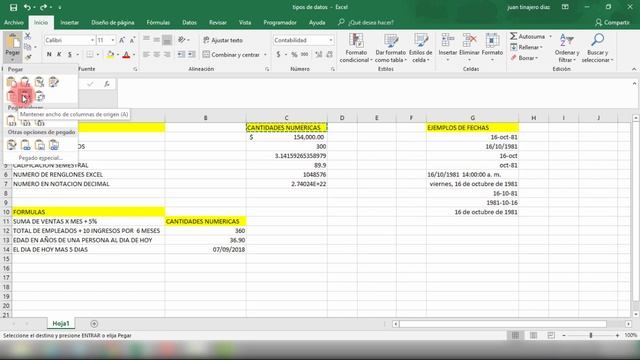Open Formato condicional menu

point(356,48)
